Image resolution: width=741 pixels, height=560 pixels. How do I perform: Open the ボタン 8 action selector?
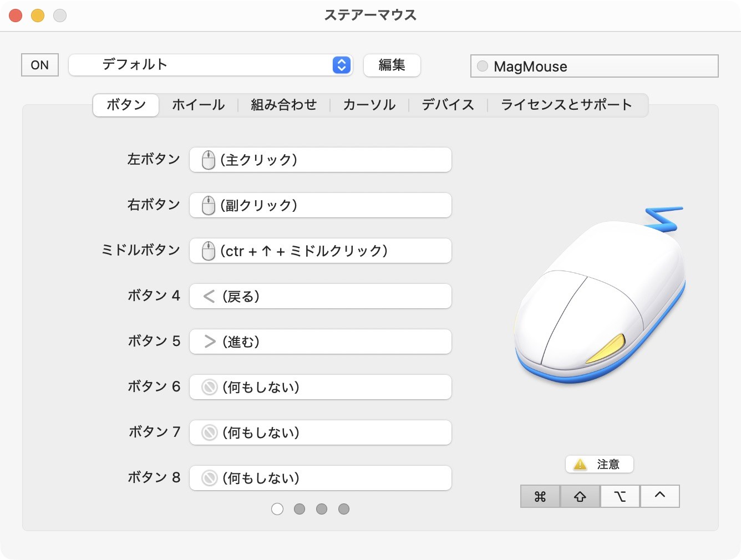point(320,478)
